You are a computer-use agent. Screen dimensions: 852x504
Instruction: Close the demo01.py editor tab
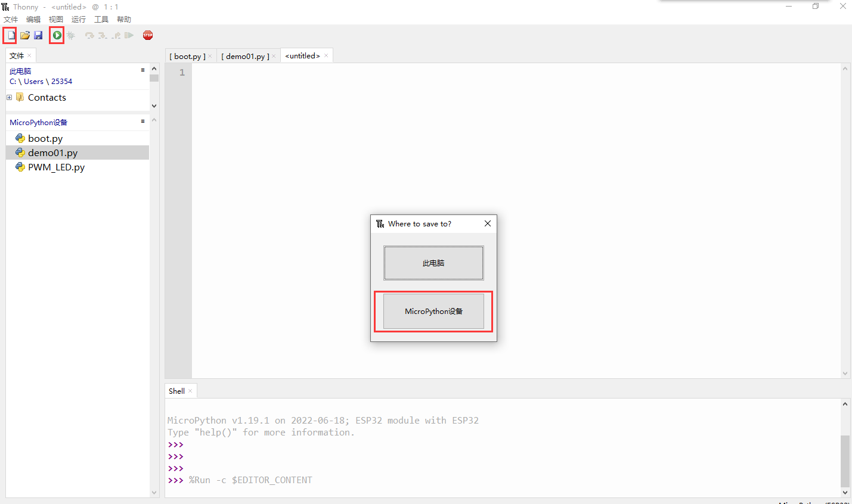(274, 57)
